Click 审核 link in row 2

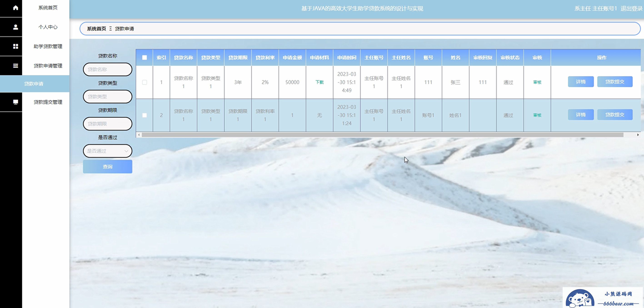click(537, 115)
